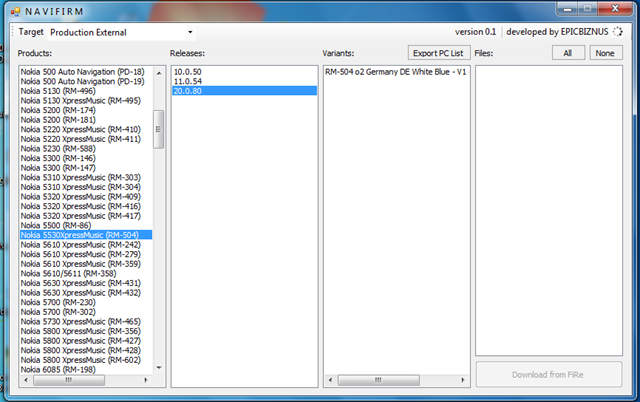Viewport: 640px width, 402px height.
Task: Select Nokia 5130 XpressMusic (RM-495)
Action: pyautogui.click(x=86, y=100)
